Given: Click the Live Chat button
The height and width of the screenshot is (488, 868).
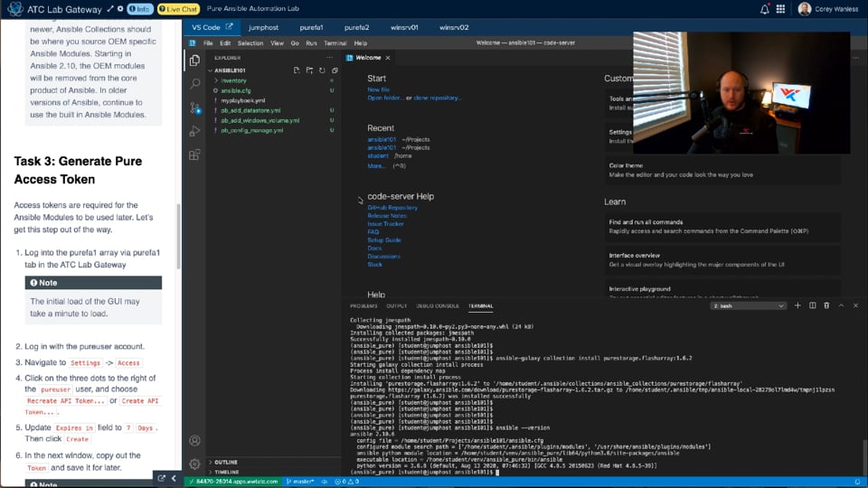Looking at the screenshot, I should click(178, 9).
